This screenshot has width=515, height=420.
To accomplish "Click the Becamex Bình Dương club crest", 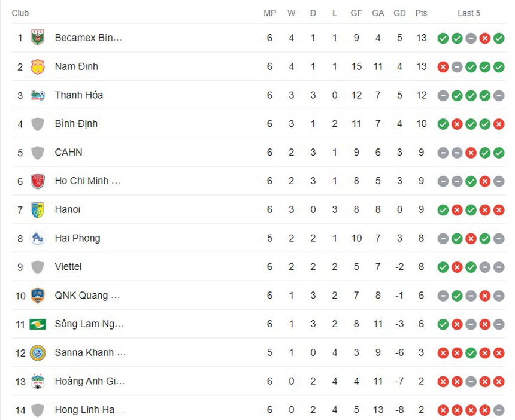I will click(x=39, y=38).
